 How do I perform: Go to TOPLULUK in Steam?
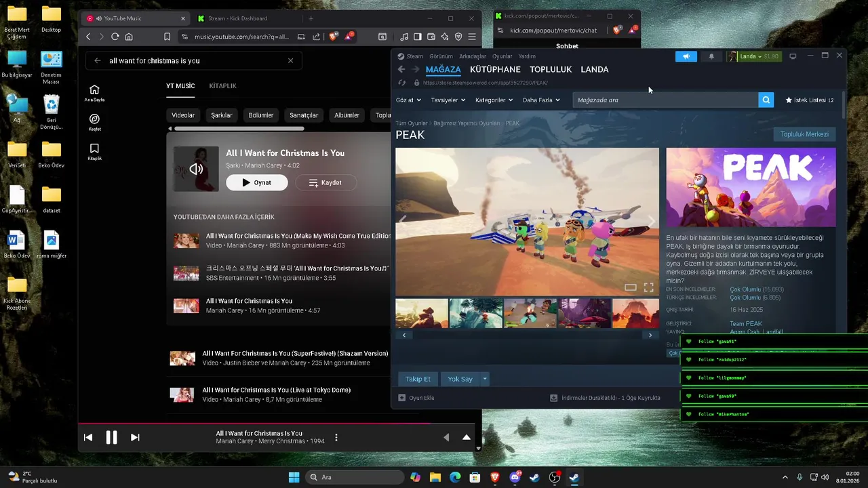(551, 69)
